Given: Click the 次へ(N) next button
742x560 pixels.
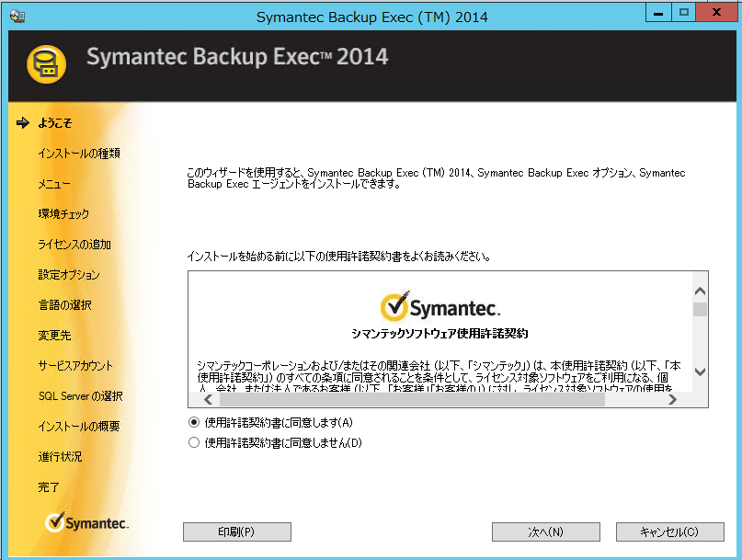Looking at the screenshot, I should (546, 531).
